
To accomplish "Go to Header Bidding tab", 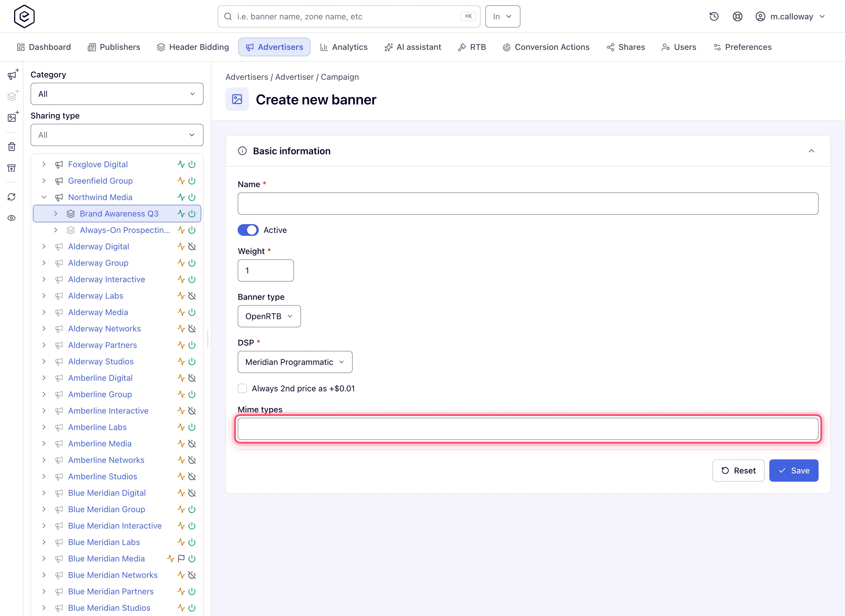I will pos(193,47).
